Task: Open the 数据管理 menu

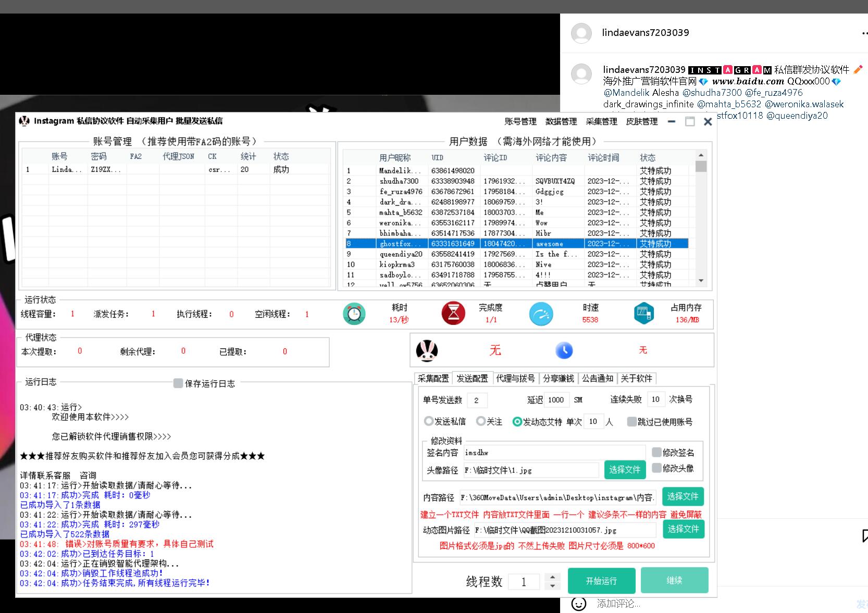Action: point(561,121)
